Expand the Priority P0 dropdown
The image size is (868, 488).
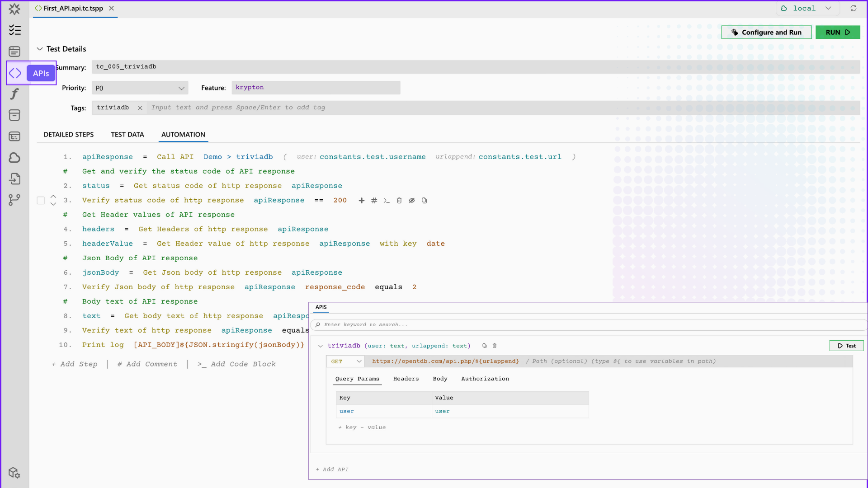[x=140, y=88]
